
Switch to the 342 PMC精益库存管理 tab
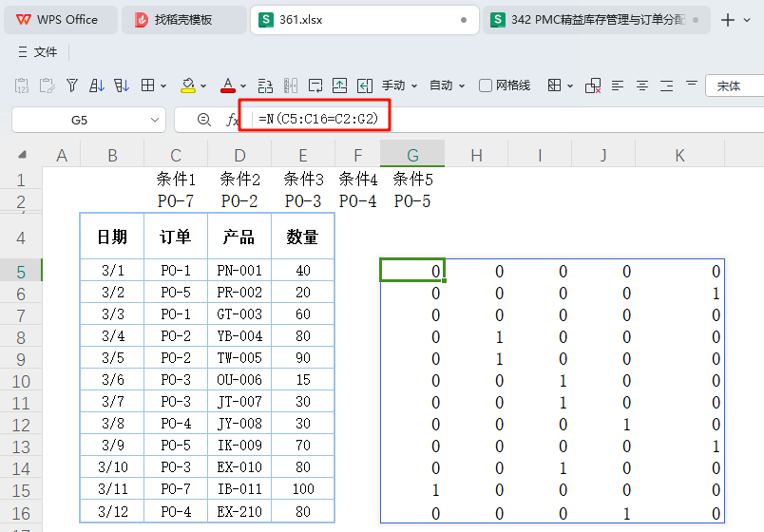pyautogui.click(x=596, y=20)
